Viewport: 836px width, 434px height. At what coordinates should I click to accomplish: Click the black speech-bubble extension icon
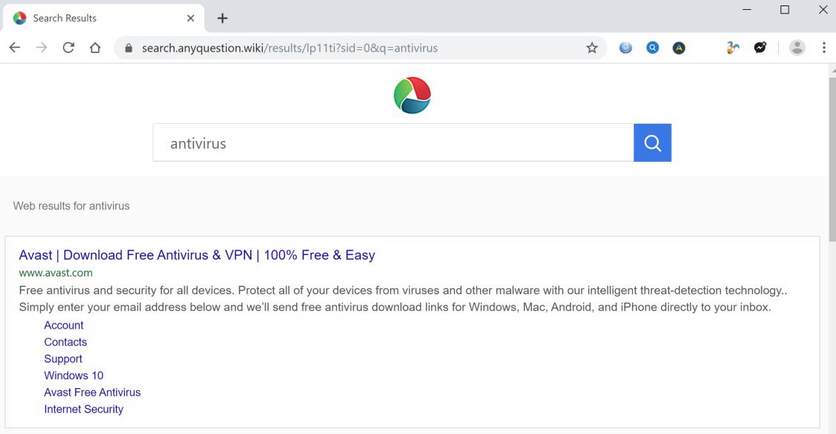tap(760, 48)
